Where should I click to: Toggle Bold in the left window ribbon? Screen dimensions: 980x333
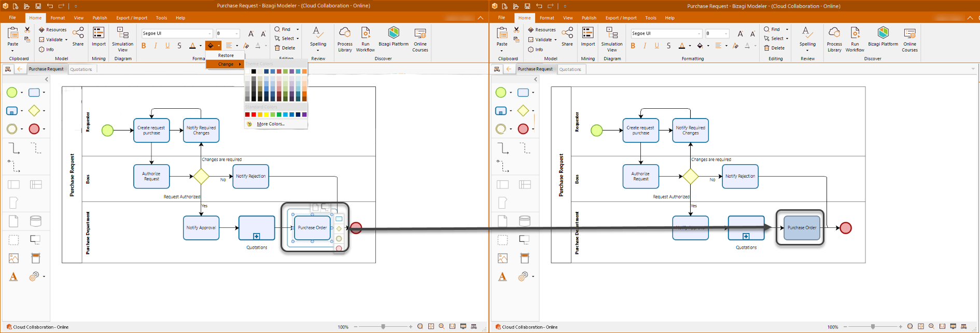pyautogui.click(x=144, y=46)
